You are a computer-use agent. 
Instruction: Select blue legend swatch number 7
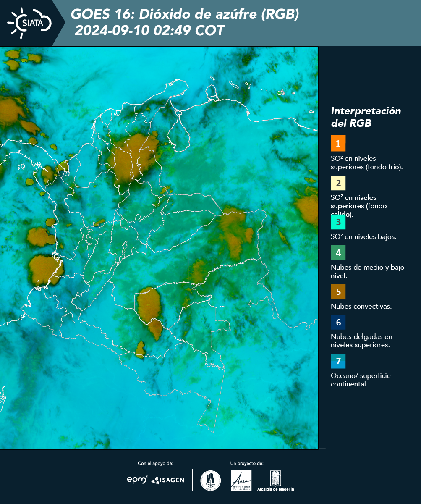point(338,361)
